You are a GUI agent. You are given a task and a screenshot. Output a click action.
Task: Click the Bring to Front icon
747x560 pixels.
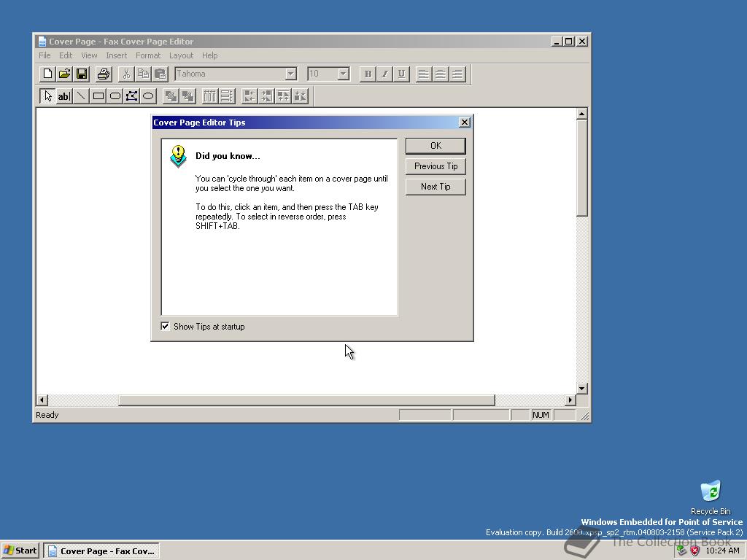coord(171,96)
